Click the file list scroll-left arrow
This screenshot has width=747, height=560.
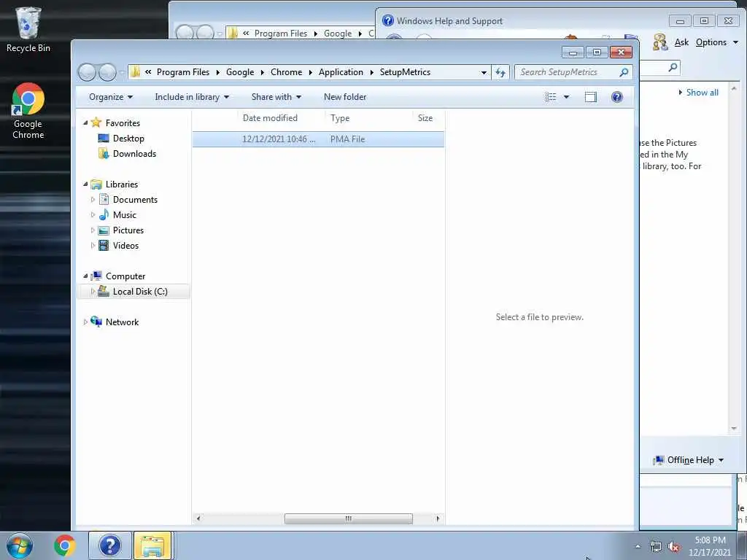pos(198,518)
